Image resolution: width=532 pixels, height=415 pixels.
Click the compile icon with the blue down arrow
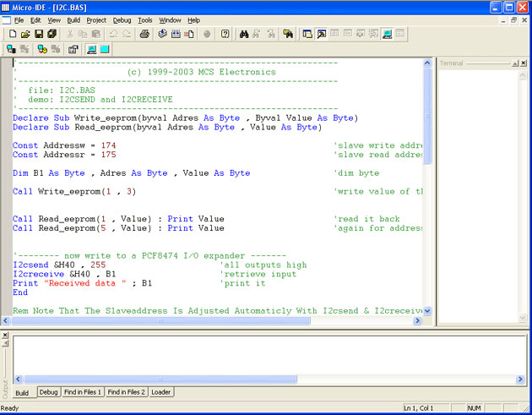[x=162, y=34]
